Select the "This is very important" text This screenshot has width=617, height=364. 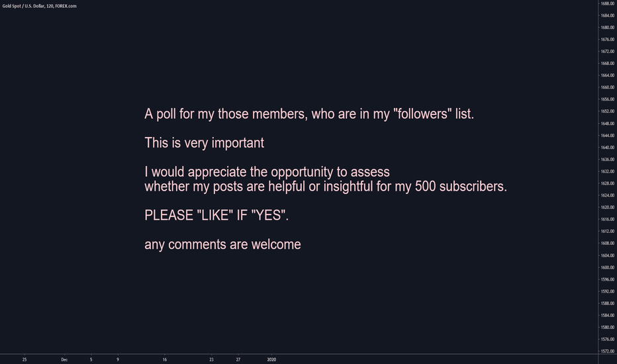(204, 143)
